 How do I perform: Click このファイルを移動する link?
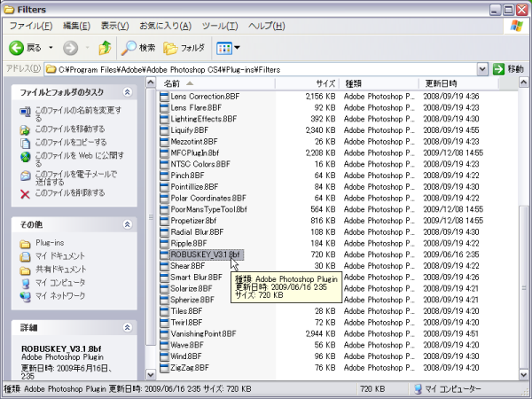[70, 129]
